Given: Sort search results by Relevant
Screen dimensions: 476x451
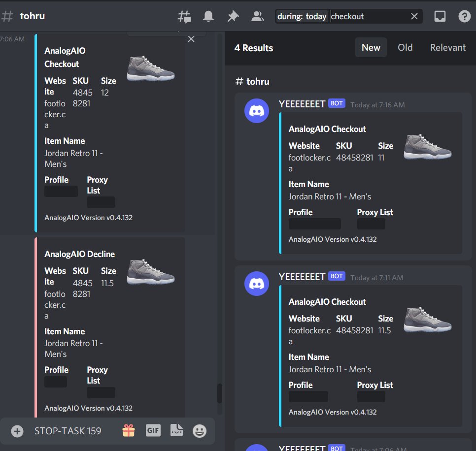Looking at the screenshot, I should 447,47.
